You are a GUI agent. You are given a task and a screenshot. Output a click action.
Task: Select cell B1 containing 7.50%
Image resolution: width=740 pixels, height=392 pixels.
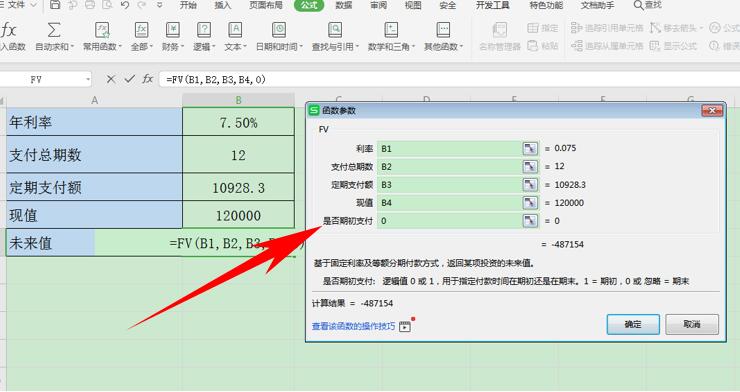point(238,122)
